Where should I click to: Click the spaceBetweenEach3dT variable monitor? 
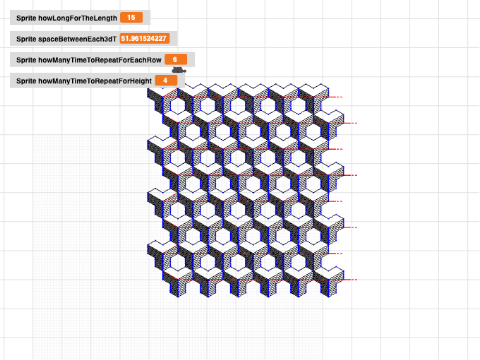click(94, 39)
